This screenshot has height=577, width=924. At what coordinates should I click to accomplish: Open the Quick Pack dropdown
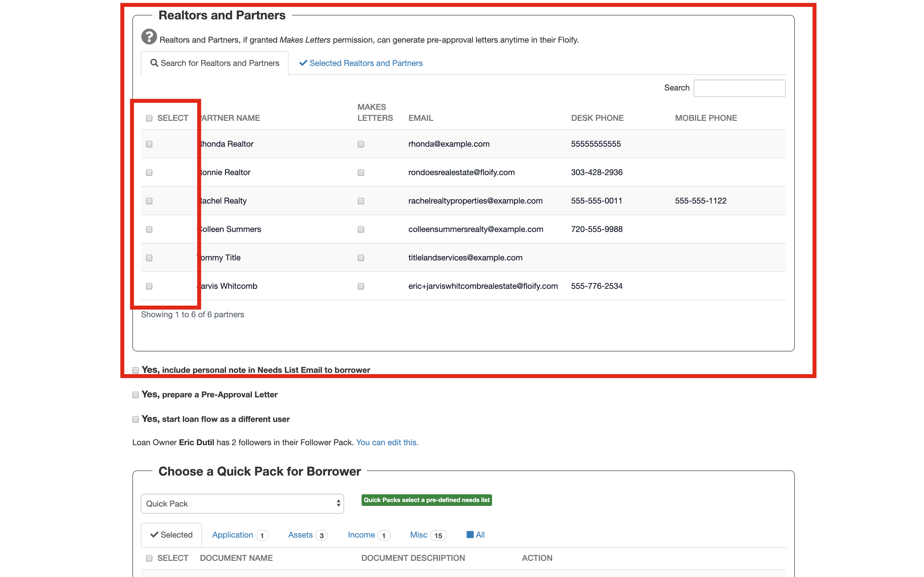pyautogui.click(x=242, y=503)
